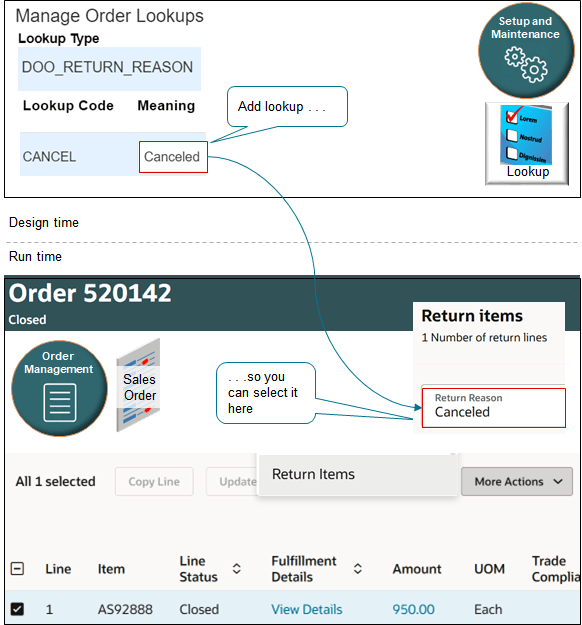Viewport: 582px width, 625px height.
Task: Click the Manage Order Lookups heading
Action: click(x=110, y=16)
